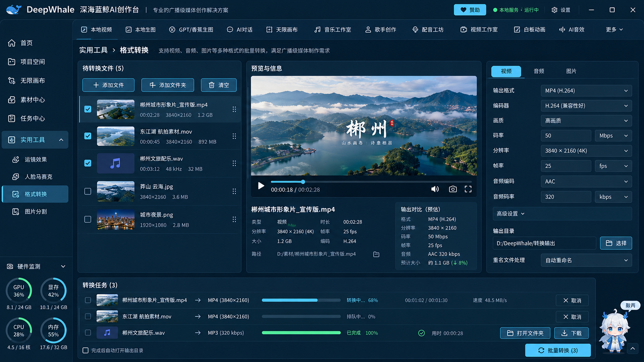Viewport: 644px width, 362px height.
Task: Uncheck 郴州文旅配乐.wav in file list
Action: (88, 163)
